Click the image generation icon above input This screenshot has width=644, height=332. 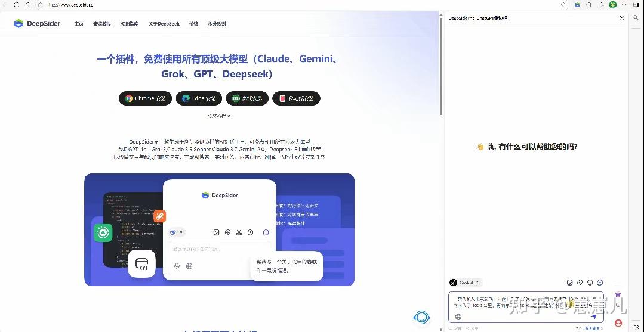569,283
